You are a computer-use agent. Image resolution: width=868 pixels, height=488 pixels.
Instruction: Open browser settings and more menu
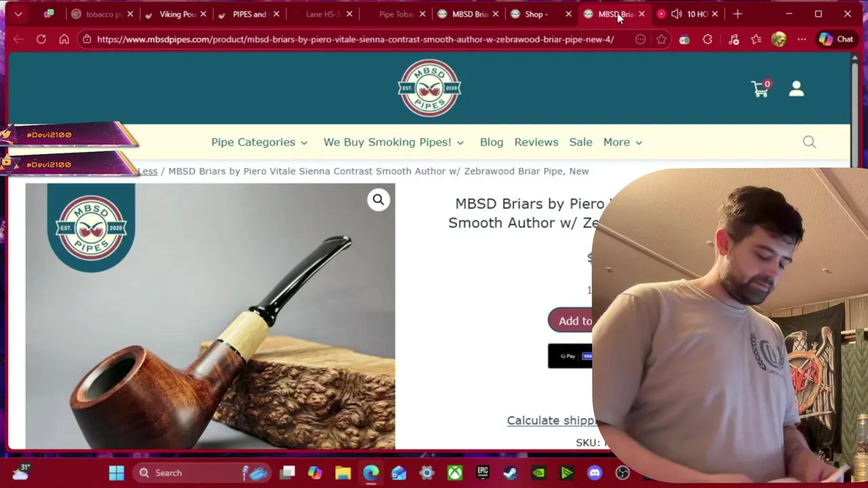point(801,39)
